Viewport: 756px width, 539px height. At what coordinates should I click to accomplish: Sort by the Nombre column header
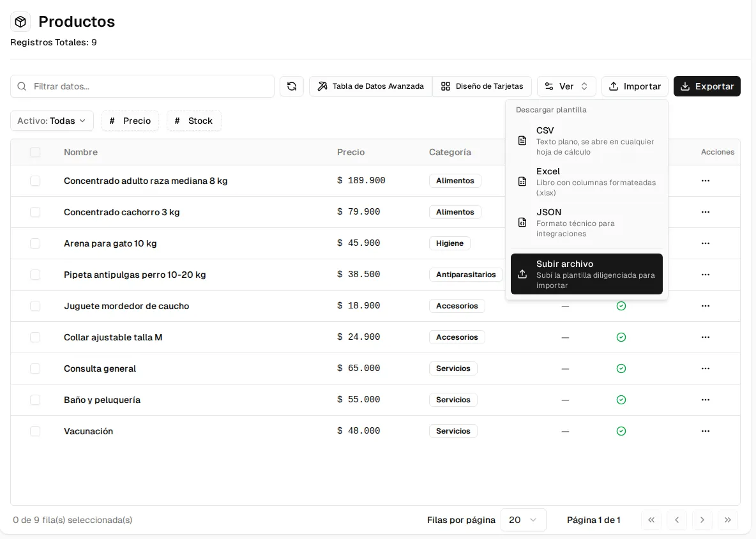[x=80, y=153]
